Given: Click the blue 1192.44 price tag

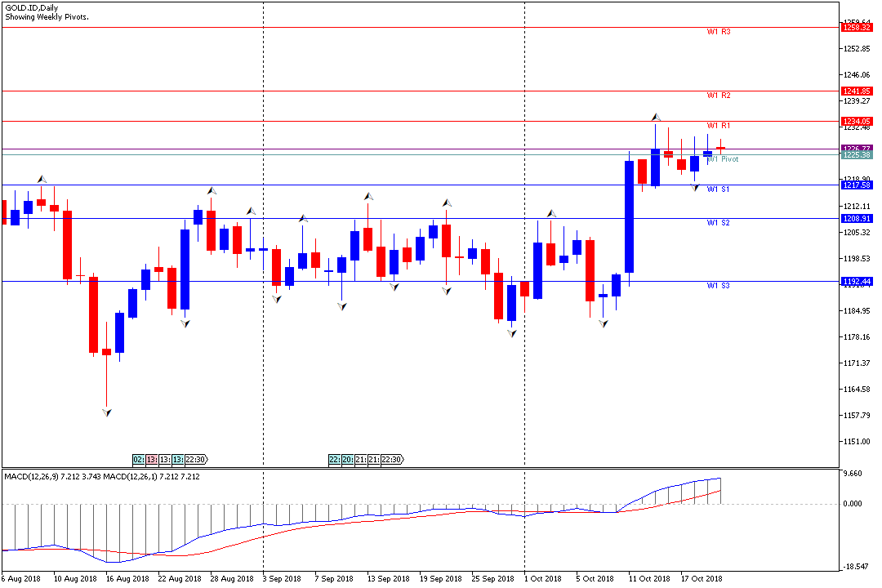Looking at the screenshot, I should click(856, 281).
